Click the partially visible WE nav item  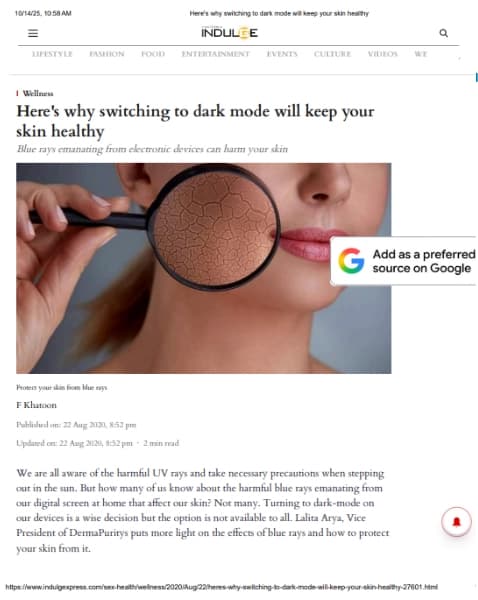421,54
